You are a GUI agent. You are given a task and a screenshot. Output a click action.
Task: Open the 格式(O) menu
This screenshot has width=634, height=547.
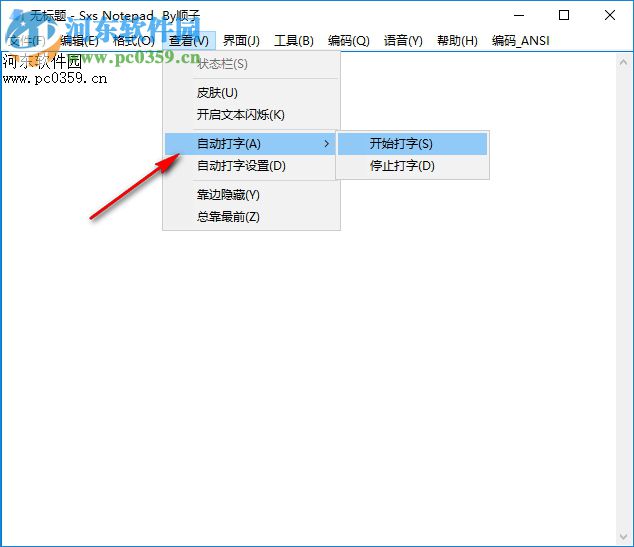(133, 40)
